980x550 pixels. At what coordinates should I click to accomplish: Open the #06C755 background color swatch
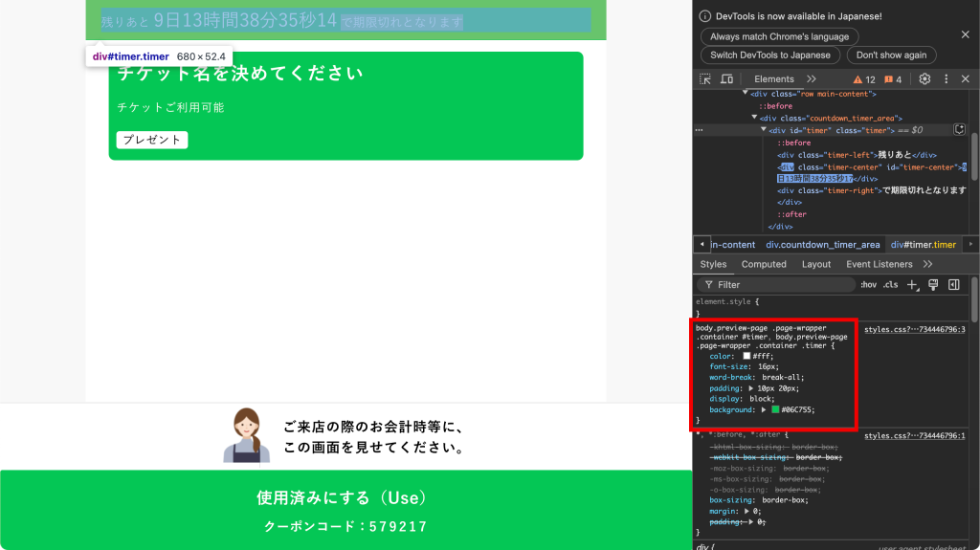pyautogui.click(x=776, y=409)
